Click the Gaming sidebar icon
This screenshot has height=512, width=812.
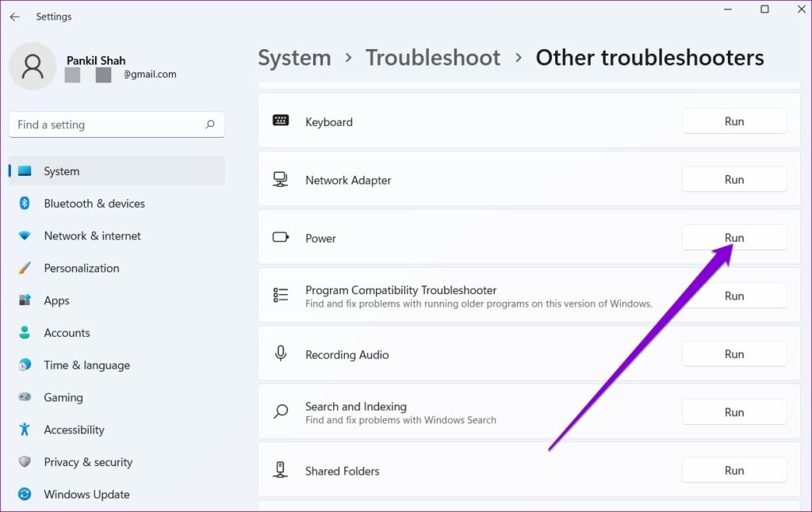[x=25, y=397]
